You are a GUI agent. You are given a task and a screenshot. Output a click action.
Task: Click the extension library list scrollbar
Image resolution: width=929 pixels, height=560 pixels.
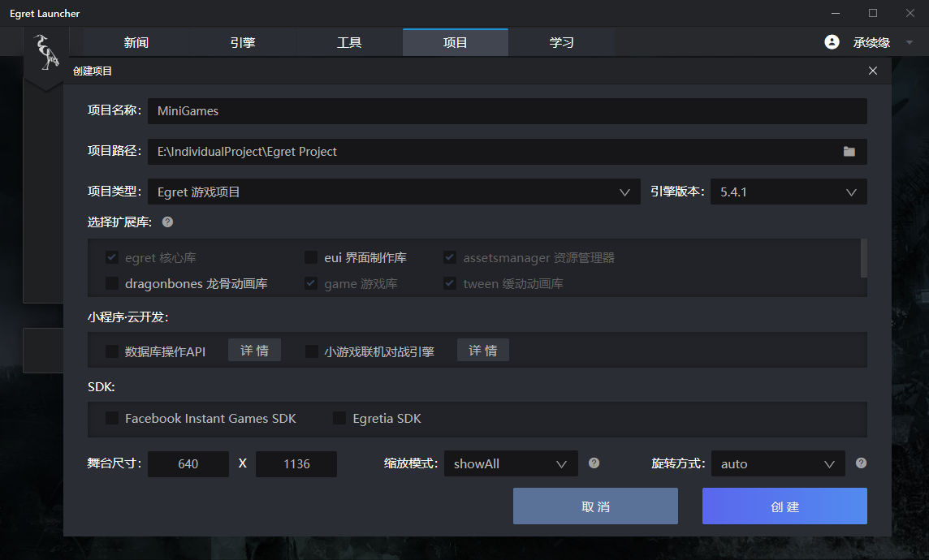pyautogui.click(x=864, y=258)
